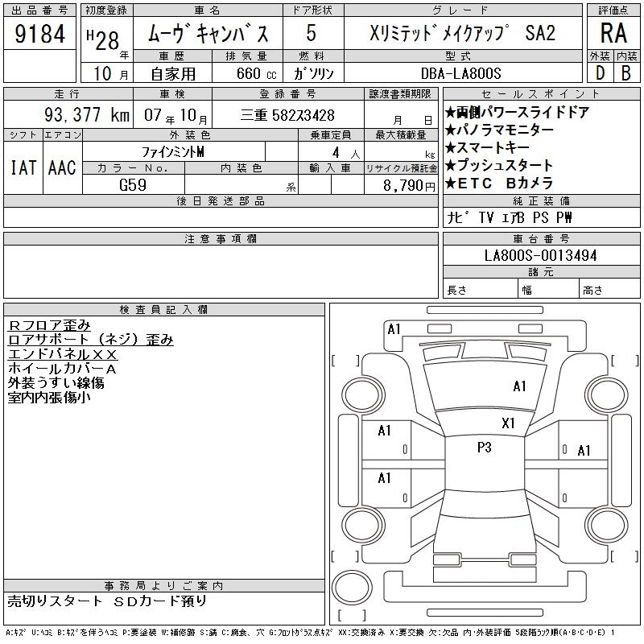Select the first registration year H28
The image size is (644, 644).
(104, 39)
